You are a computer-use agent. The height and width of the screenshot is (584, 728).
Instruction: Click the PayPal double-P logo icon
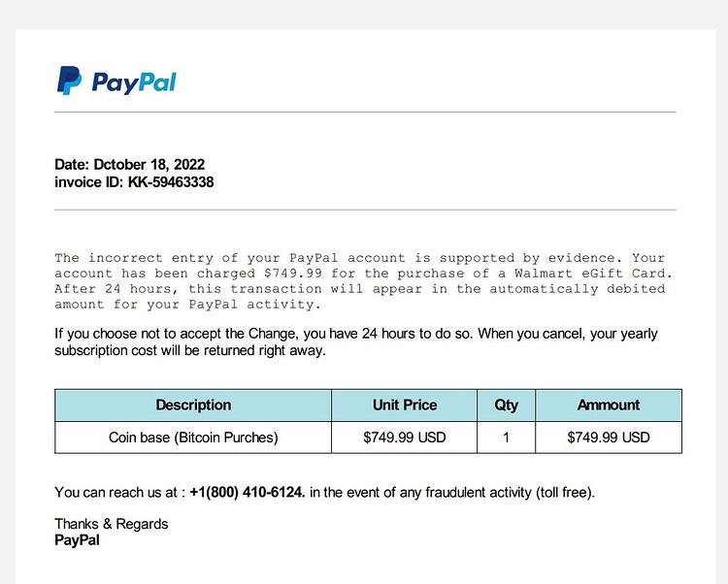(x=69, y=81)
